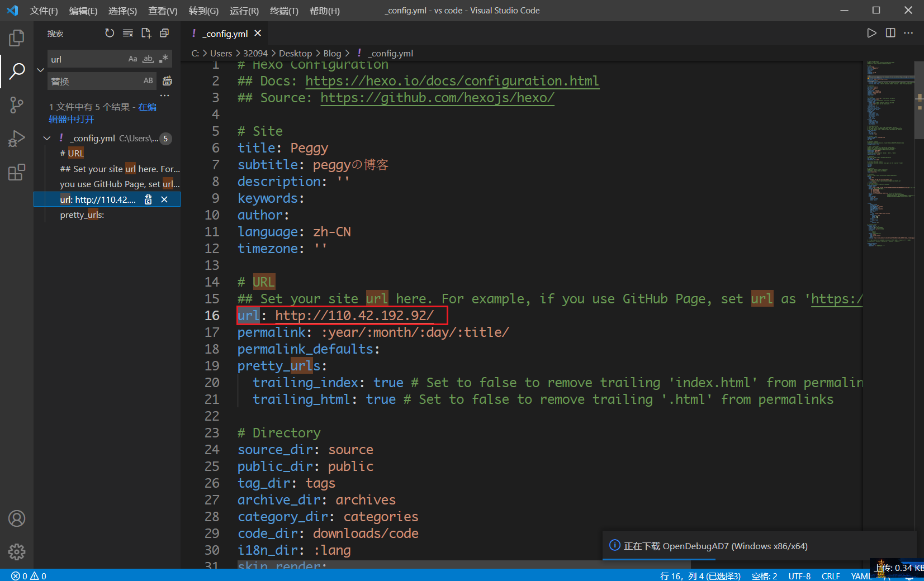Open the 运行(R) menu

coord(244,11)
